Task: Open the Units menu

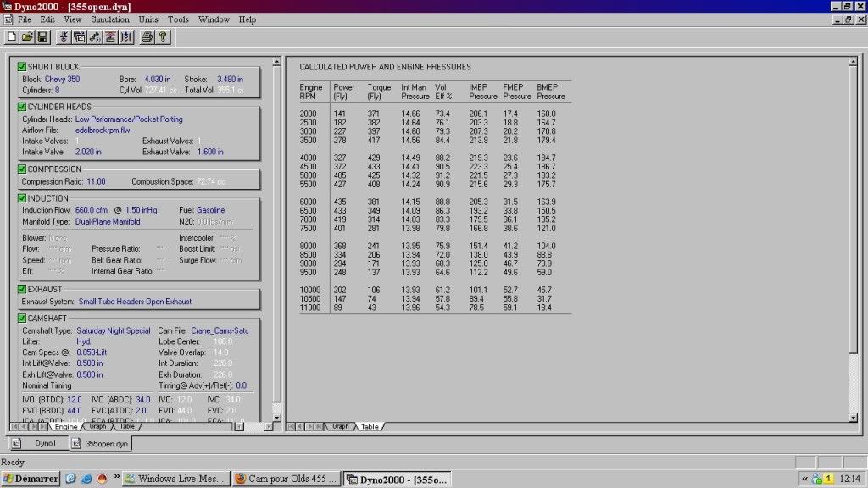Action: click(x=148, y=19)
